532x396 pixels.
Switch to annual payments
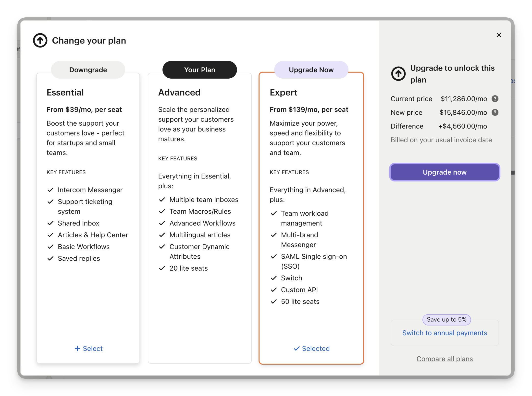(445, 333)
